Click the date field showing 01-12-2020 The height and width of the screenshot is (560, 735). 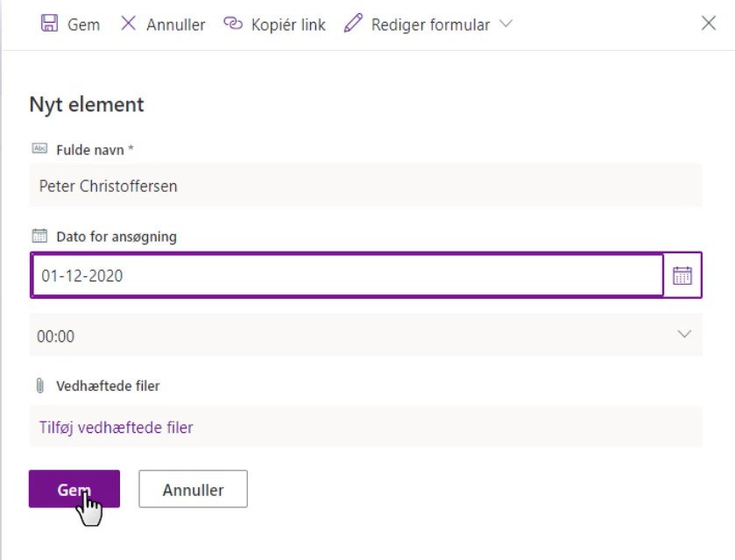[x=347, y=275]
